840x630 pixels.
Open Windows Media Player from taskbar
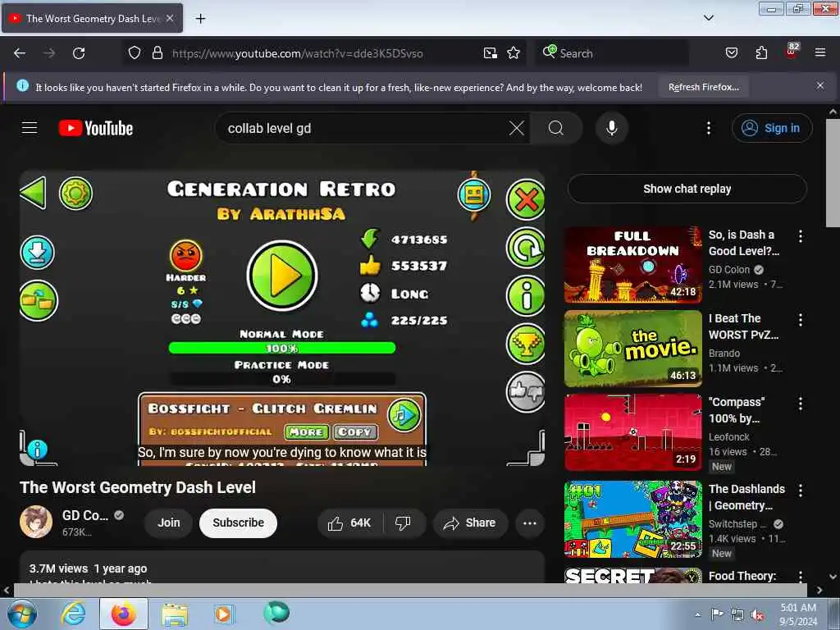click(223, 614)
